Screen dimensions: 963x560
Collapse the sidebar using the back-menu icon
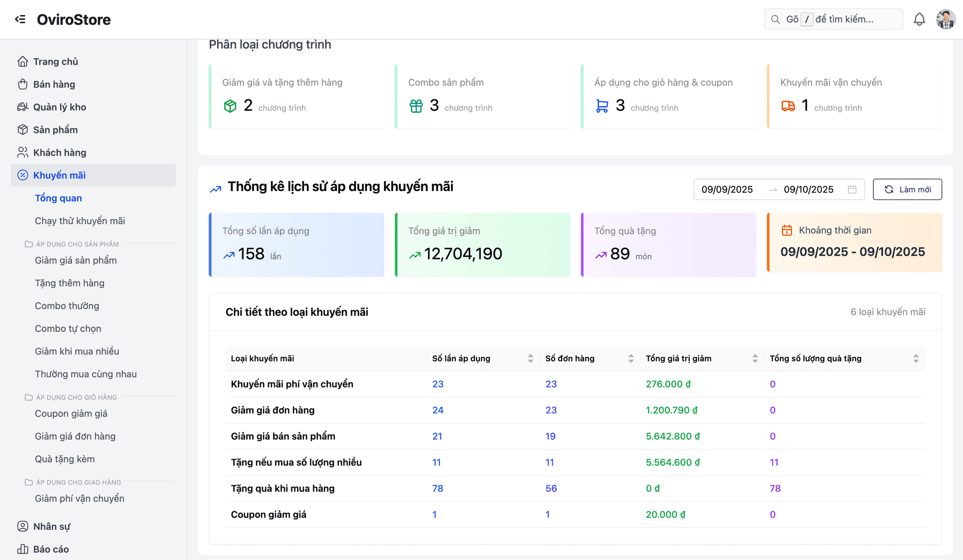click(20, 19)
